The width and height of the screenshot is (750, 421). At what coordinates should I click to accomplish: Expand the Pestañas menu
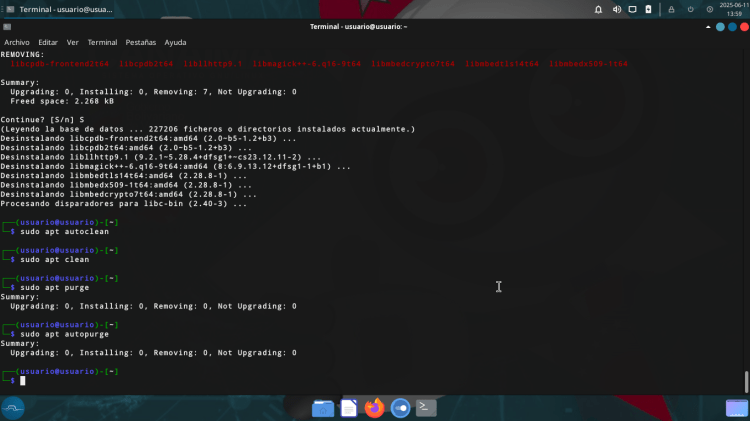(140, 43)
